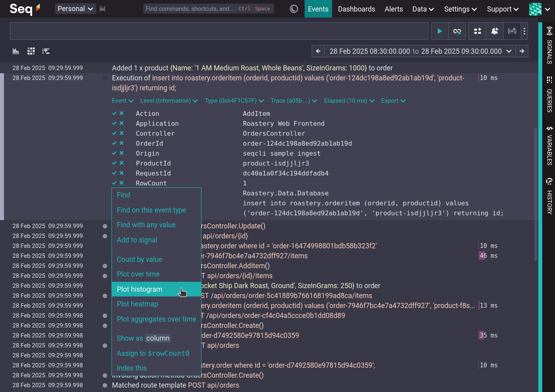This screenshot has height=392, width=555.
Task: Click the checkmark next to Application property
Action: (114, 123)
